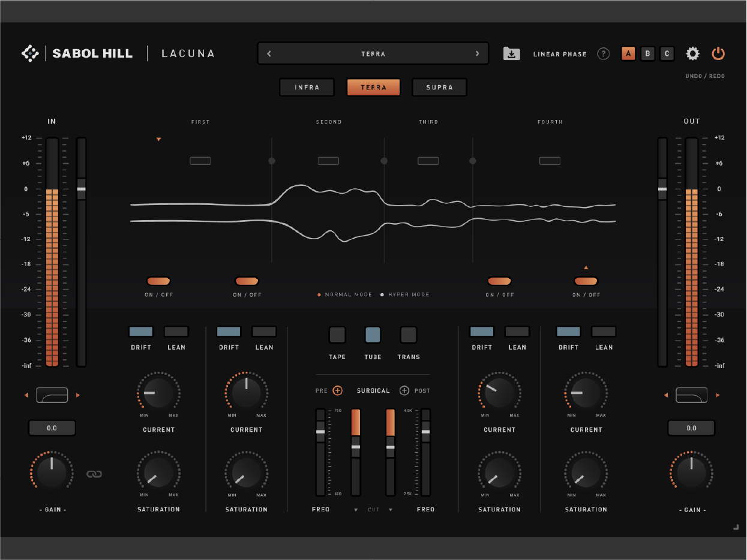Click the input level fader handle
The width and height of the screenshot is (747, 560).
(x=81, y=189)
